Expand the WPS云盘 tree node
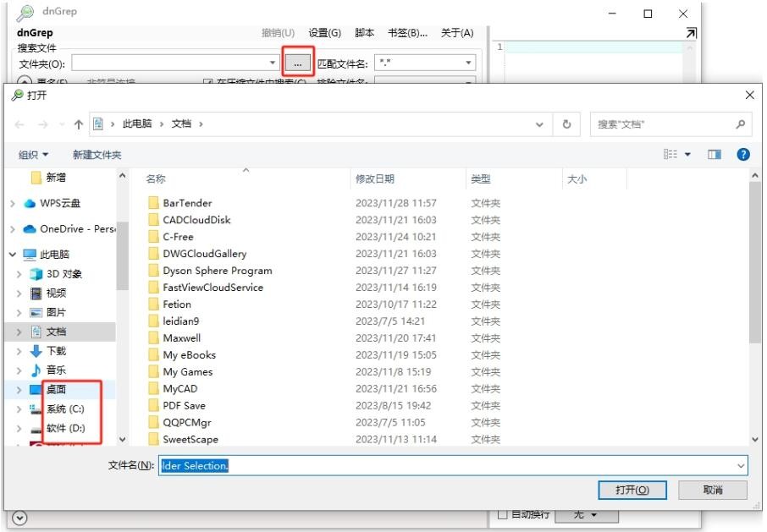 click(13, 203)
